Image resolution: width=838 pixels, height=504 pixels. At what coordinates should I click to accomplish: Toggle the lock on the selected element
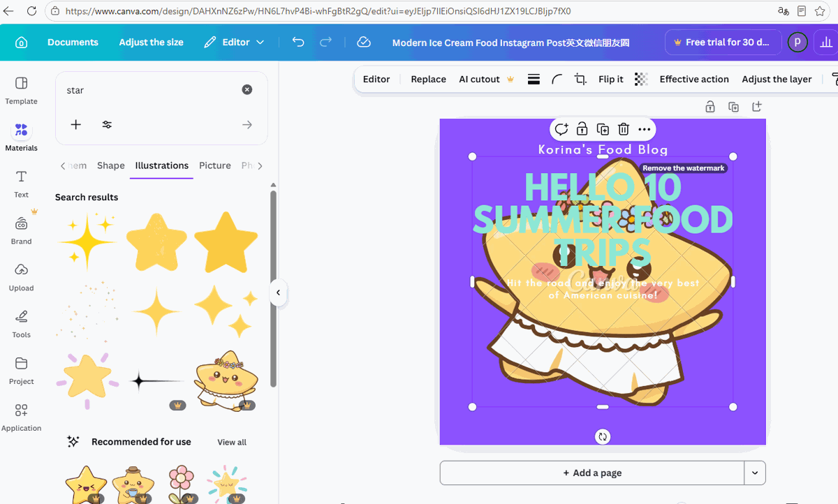(x=582, y=129)
